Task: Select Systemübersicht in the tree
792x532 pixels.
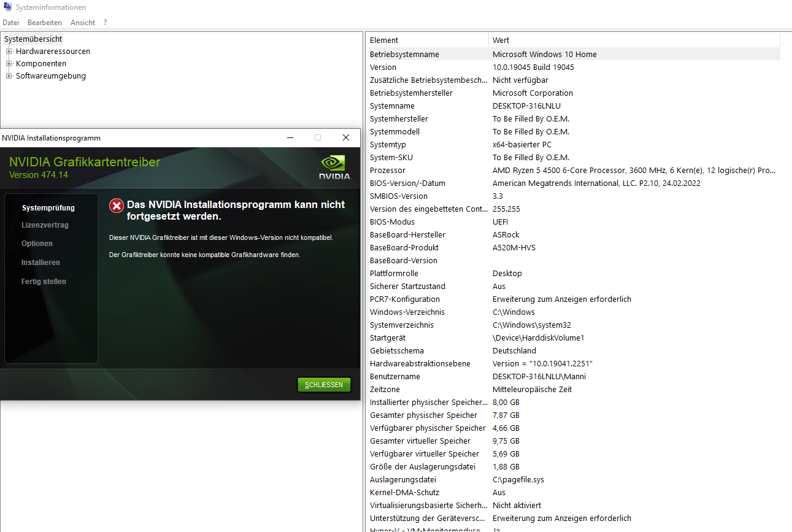Action: coord(33,39)
